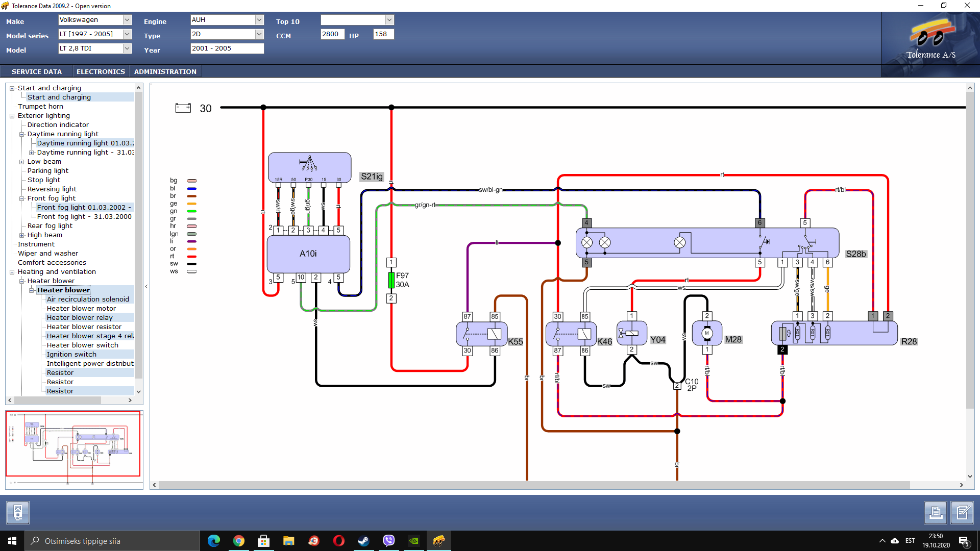The height and width of the screenshot is (551, 980).
Task: Click the edit notes icon
Action: click(963, 512)
